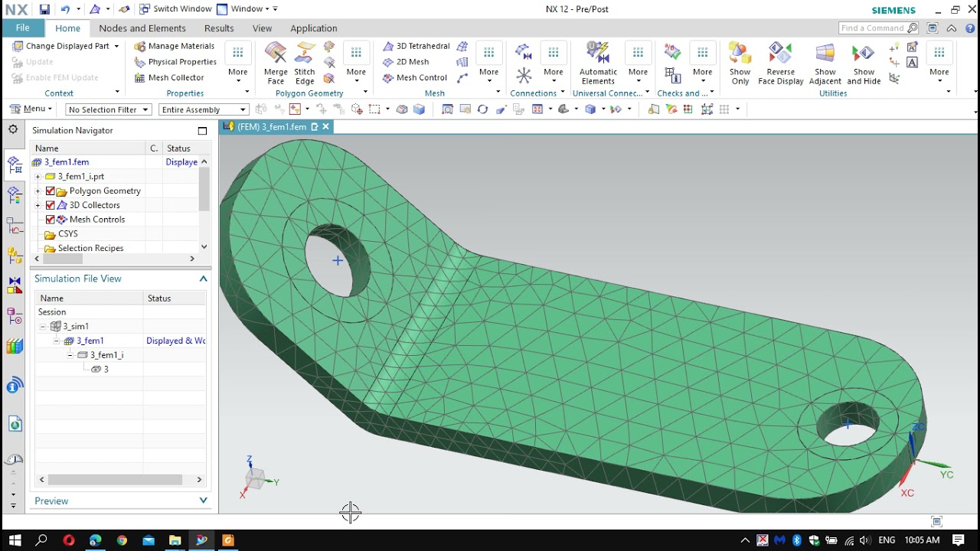Viewport: 980px width, 551px height.
Task: Open the Entire Assembly dropdown
Action: click(x=204, y=109)
